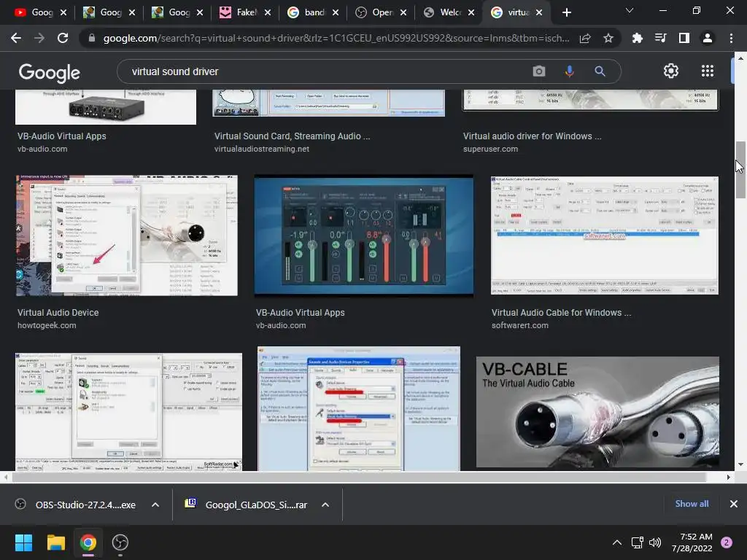Click the scroll down arrow

click(740, 464)
